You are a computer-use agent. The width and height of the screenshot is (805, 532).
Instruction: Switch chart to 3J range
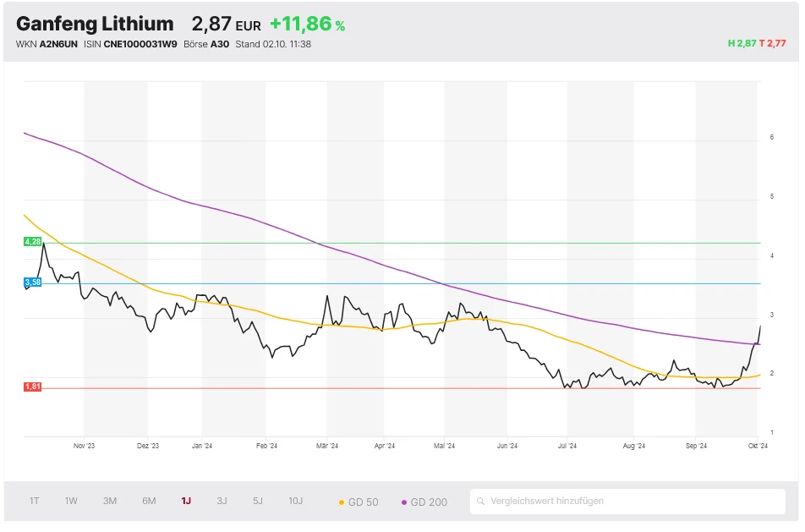coord(222,502)
